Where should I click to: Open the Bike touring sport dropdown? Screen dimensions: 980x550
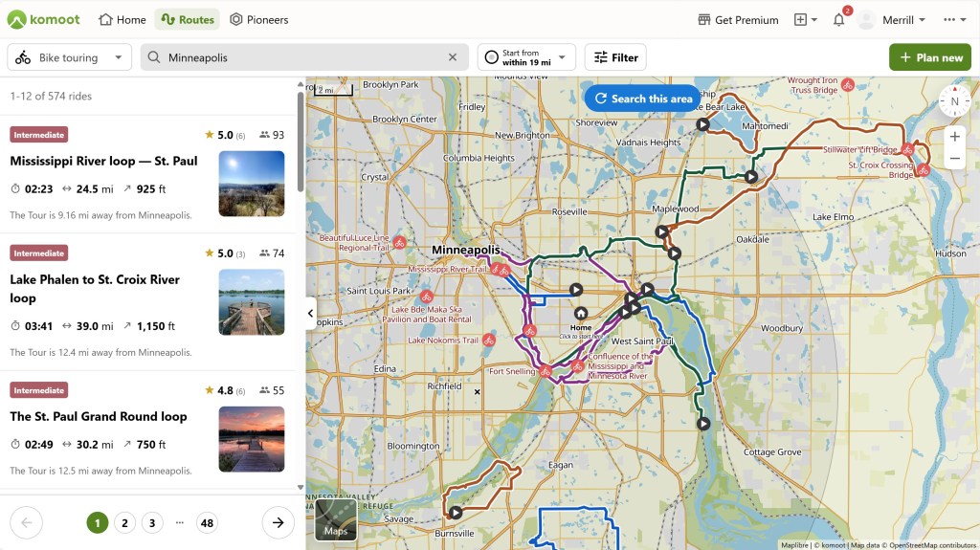pyautogui.click(x=69, y=57)
